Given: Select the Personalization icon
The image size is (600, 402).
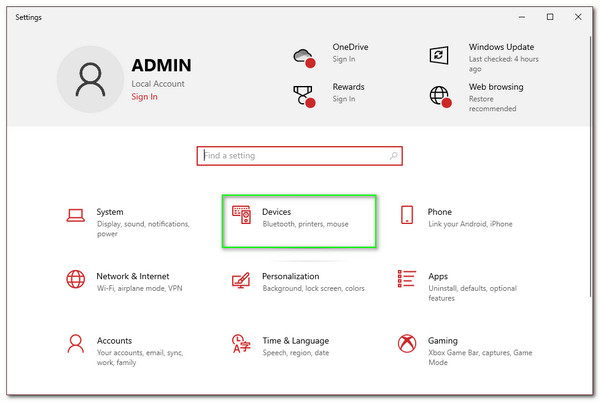Looking at the screenshot, I should 241,280.
